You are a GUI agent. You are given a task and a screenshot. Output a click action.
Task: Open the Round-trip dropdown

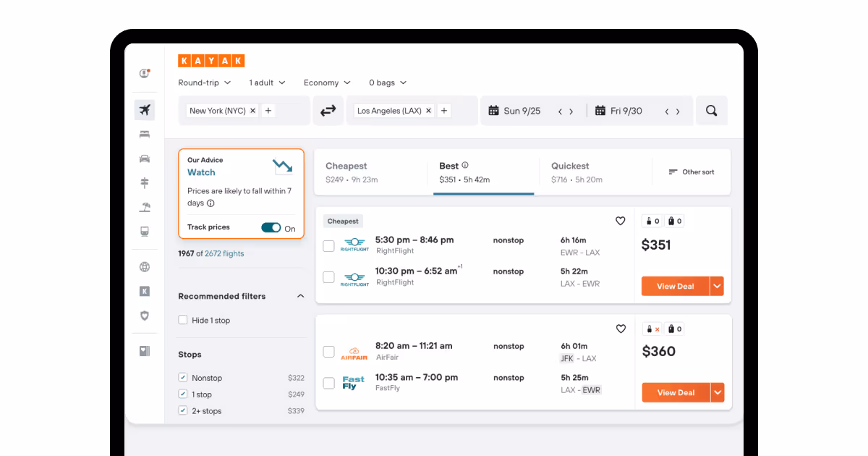[205, 83]
